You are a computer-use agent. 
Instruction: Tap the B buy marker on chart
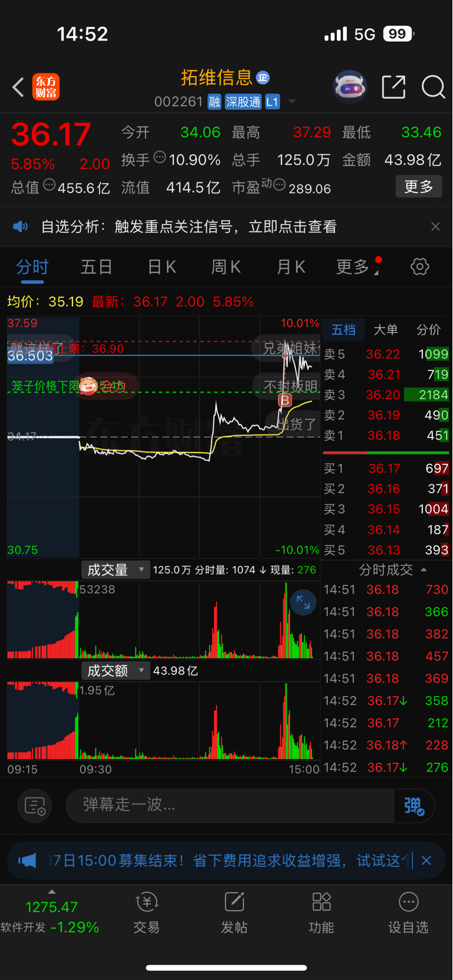285,400
